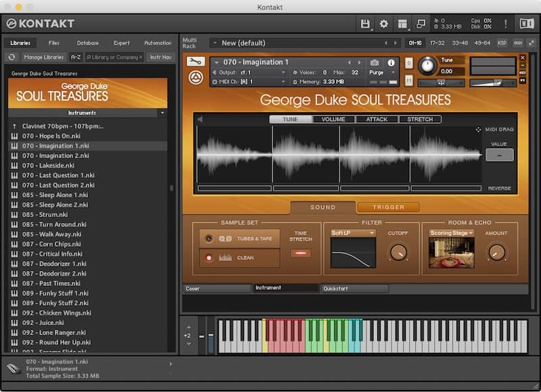The height and width of the screenshot is (392, 541).
Task: Click the Save floppy disk icon
Action: coord(364,24)
